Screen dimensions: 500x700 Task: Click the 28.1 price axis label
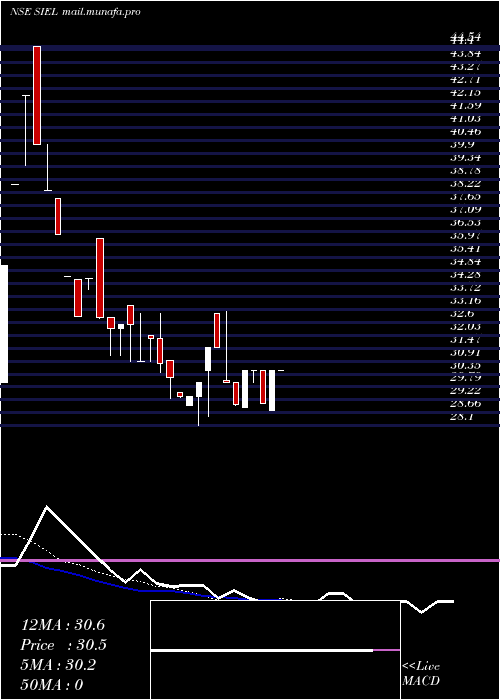pyautogui.click(x=463, y=417)
